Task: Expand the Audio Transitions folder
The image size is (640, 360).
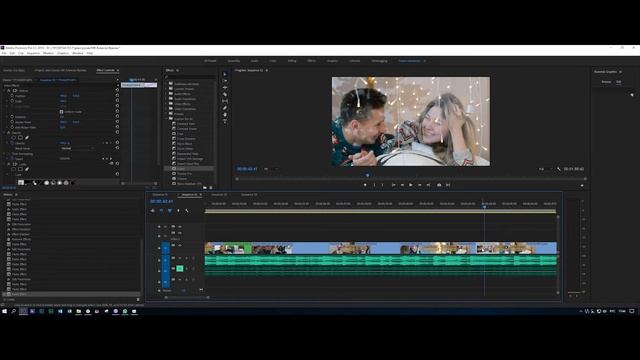Action: 167,99
